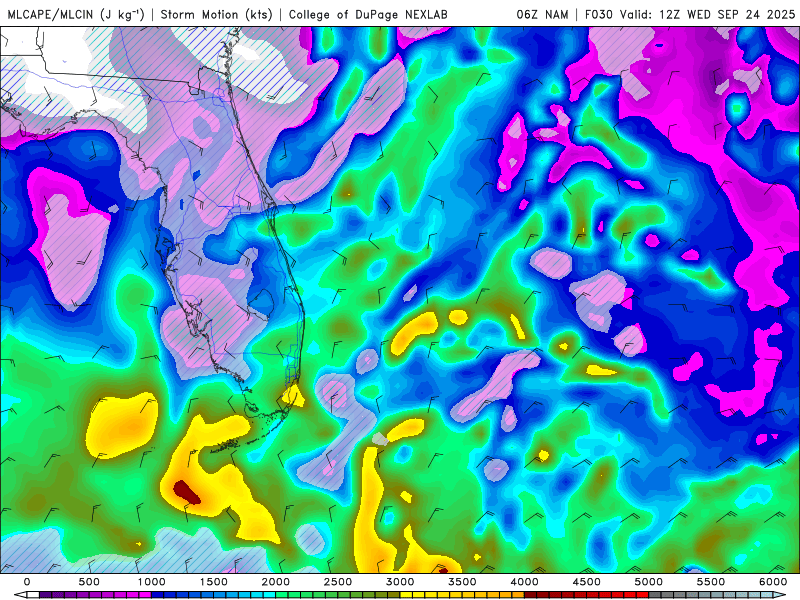Click the left arrow end of the color bar
The height and width of the screenshot is (600, 800).
click(x=20, y=595)
